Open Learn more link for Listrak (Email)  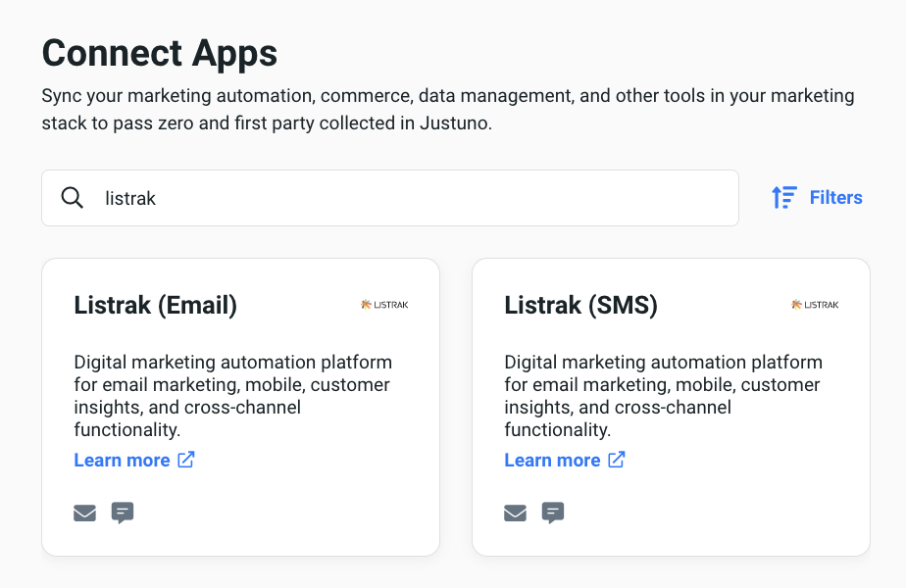tap(122, 460)
